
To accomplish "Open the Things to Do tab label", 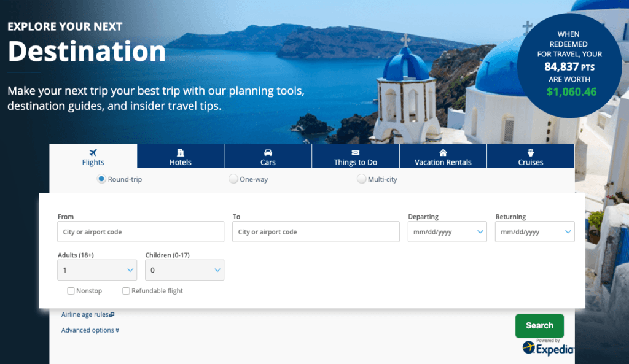I will tap(356, 162).
